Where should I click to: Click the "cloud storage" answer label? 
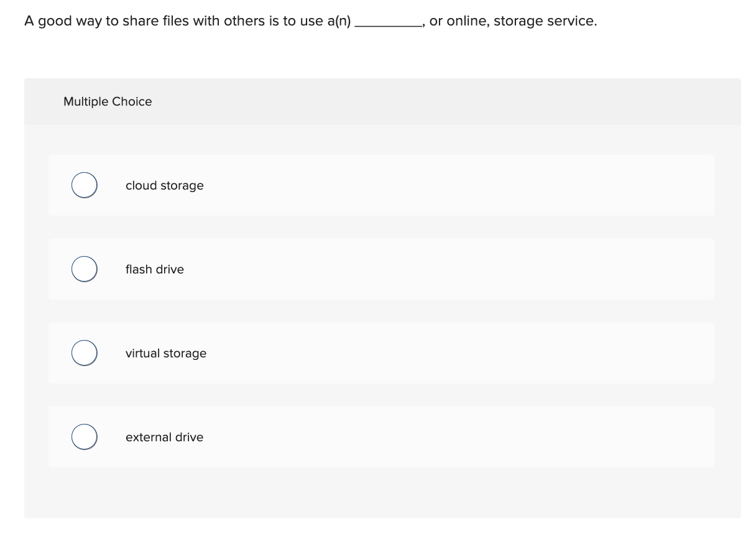click(x=164, y=185)
